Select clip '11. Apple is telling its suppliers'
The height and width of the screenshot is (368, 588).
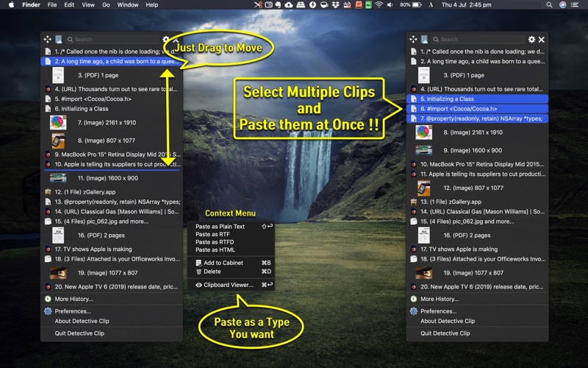477,174
